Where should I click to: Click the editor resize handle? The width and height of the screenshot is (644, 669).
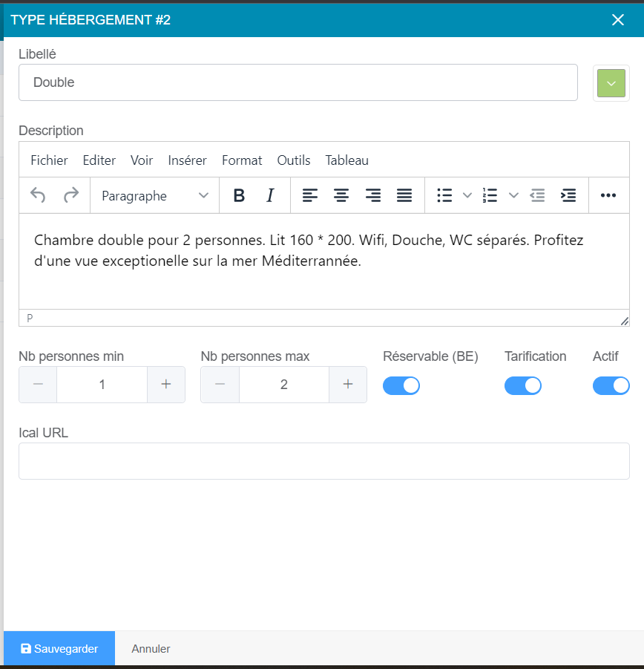click(x=625, y=322)
